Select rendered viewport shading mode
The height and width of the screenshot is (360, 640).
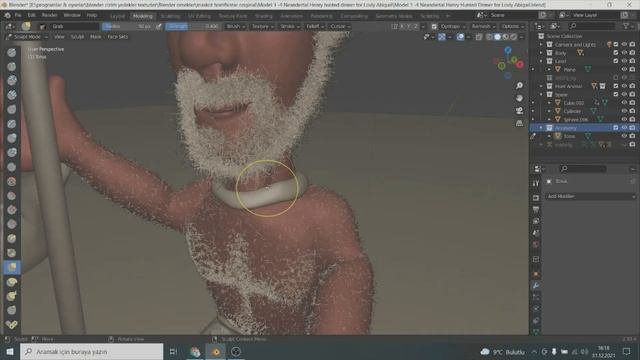click(x=513, y=37)
